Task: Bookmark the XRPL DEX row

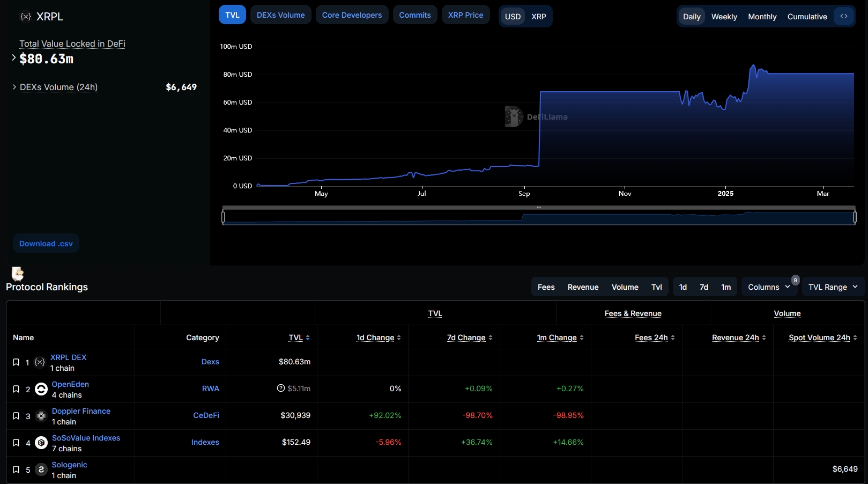Action: coord(16,362)
